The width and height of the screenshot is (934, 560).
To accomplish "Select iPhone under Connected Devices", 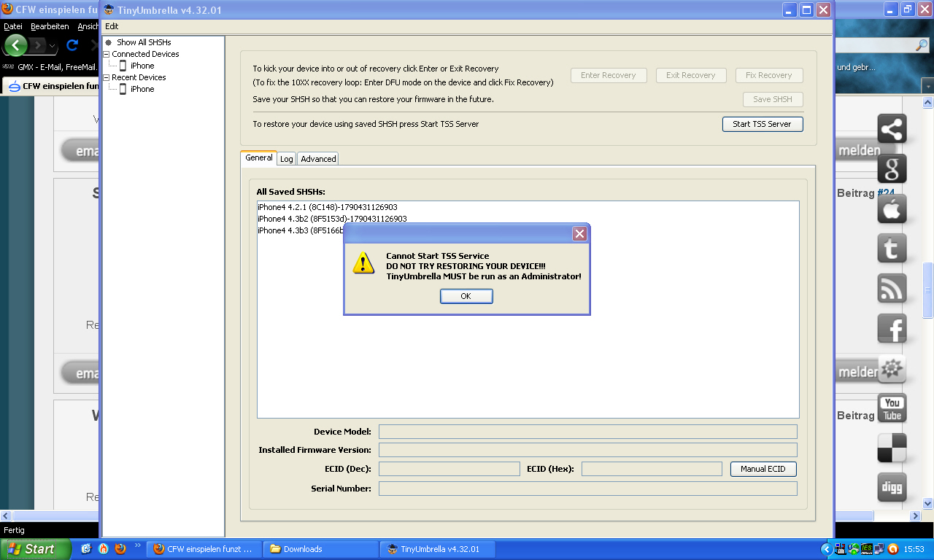I will pos(142,66).
